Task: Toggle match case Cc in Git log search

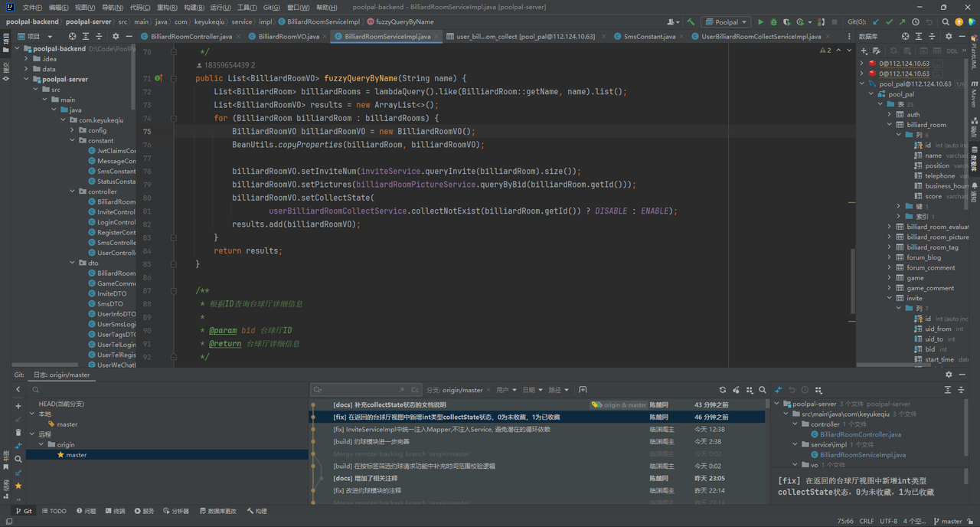Action: tap(415, 390)
